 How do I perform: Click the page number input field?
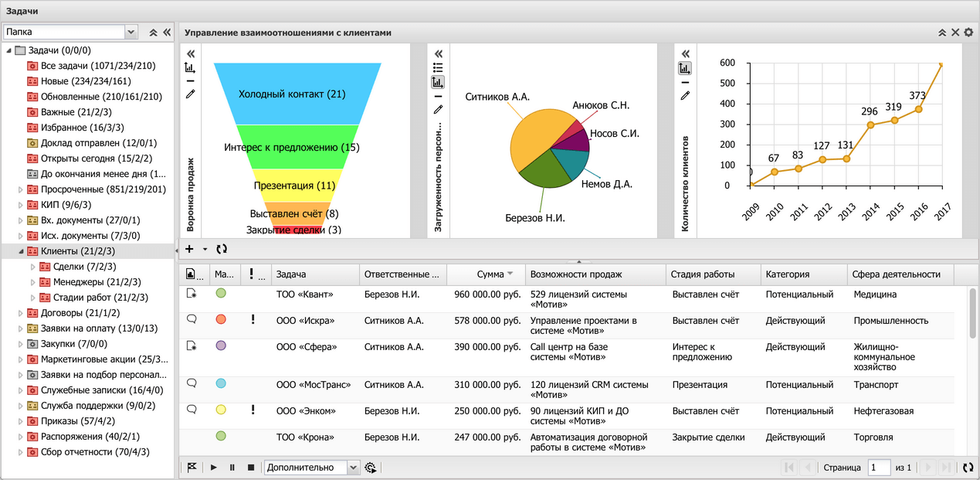(878, 468)
